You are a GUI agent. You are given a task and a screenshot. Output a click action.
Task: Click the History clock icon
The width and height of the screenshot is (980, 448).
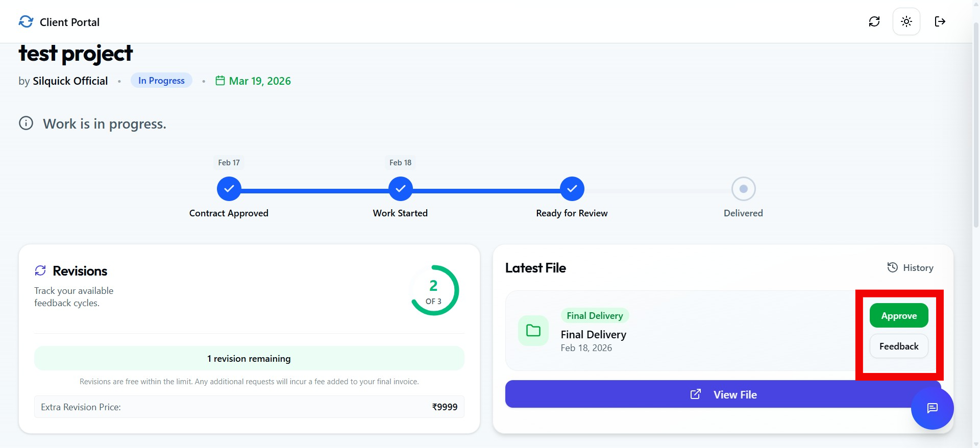[x=892, y=267]
